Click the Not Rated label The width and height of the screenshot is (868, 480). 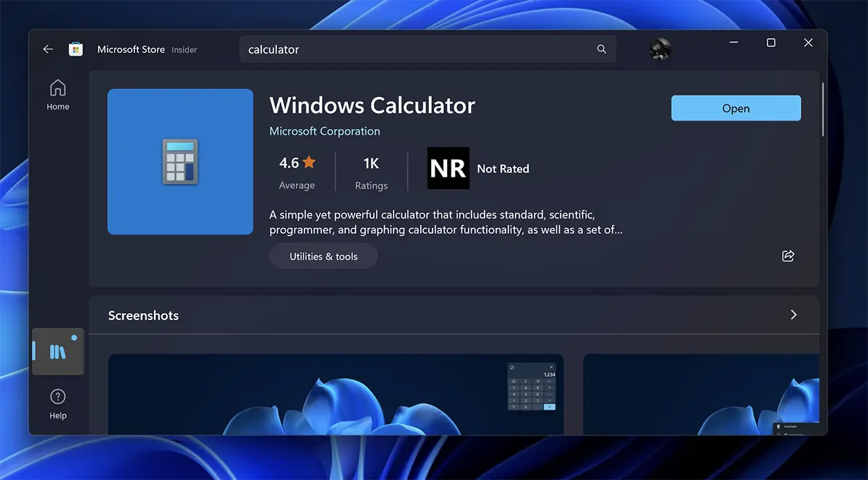(x=503, y=169)
